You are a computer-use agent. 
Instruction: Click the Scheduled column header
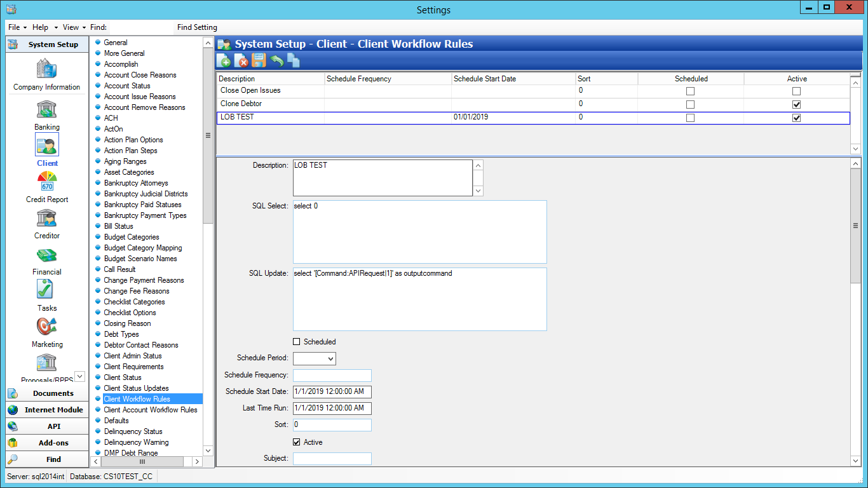point(691,79)
